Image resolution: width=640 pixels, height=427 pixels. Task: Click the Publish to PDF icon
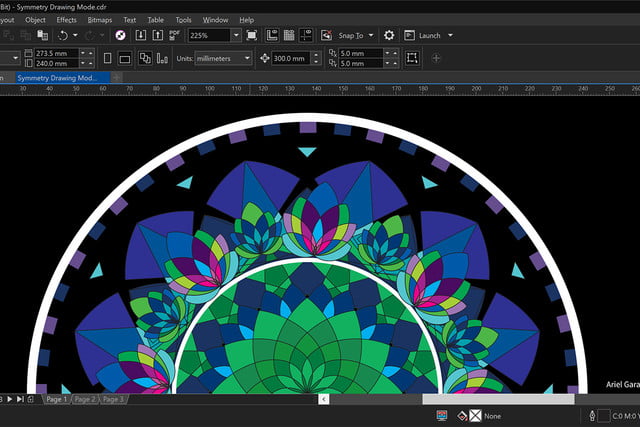175,36
